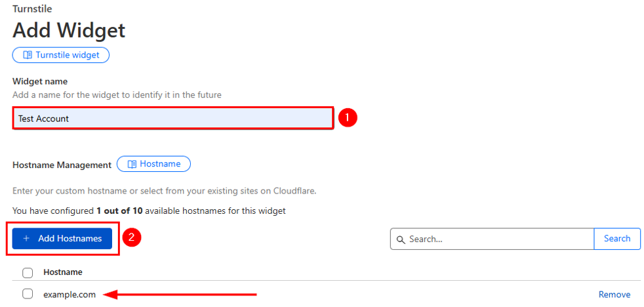The image size is (644, 307).
Task: Click into the hostname Search box
Action: click(498, 239)
